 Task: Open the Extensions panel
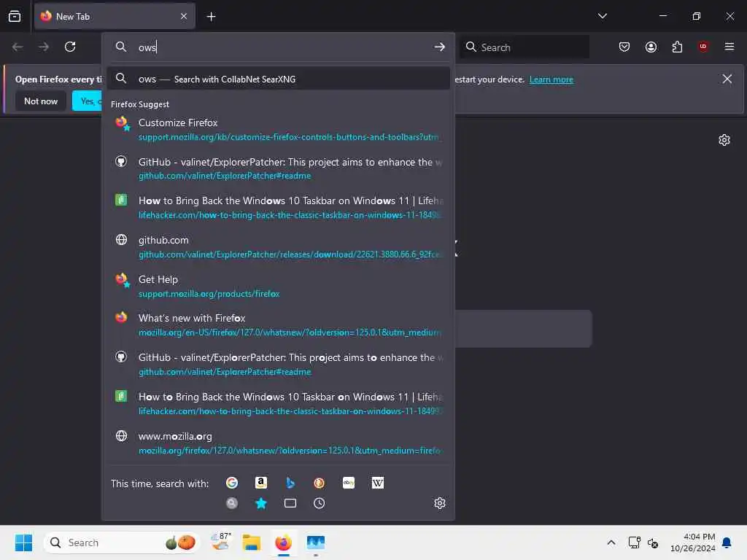[677, 47]
